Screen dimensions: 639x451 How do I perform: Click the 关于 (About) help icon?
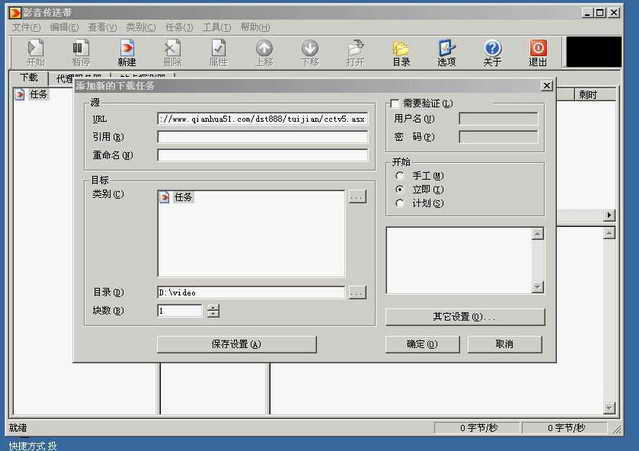493,52
